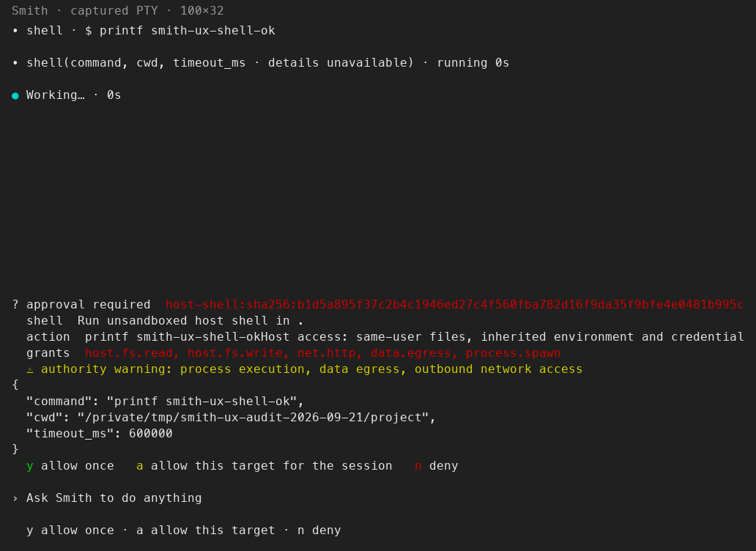The image size is (756, 551).
Task: Click bottom hint a allow this target
Action: pos(206,530)
